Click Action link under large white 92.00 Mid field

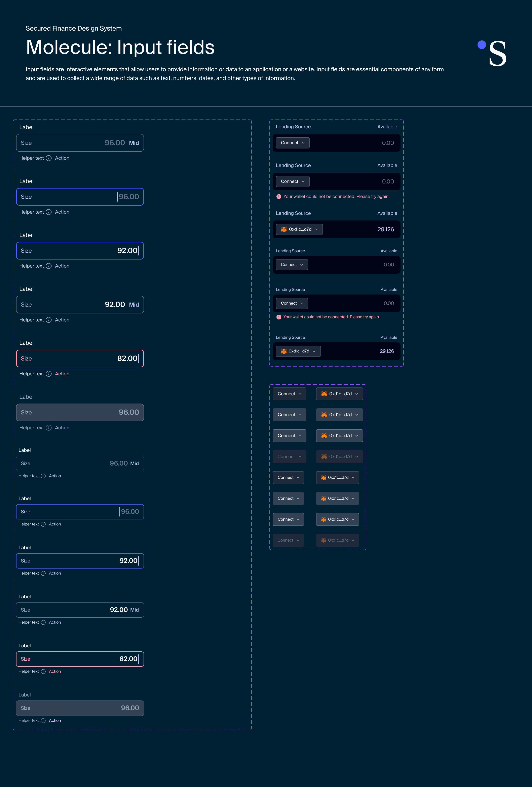tap(62, 320)
